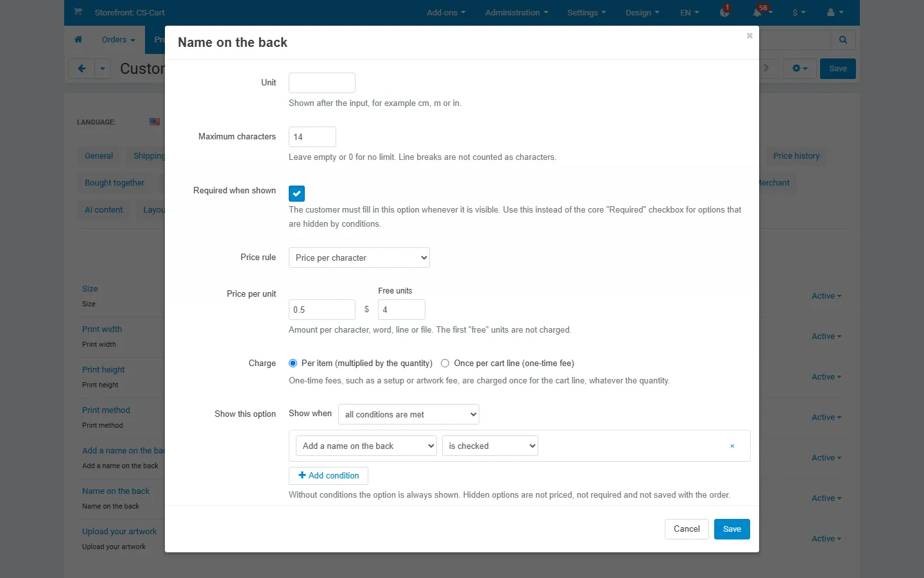Open Active status dropdown for Size
This screenshot has width=924, height=578.
(826, 296)
